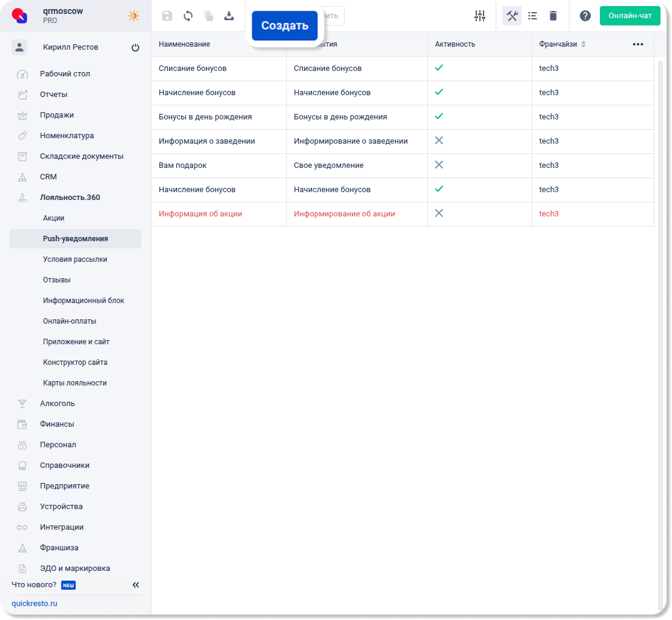
Task: Open the quickresto.ru link
Action: (x=35, y=604)
